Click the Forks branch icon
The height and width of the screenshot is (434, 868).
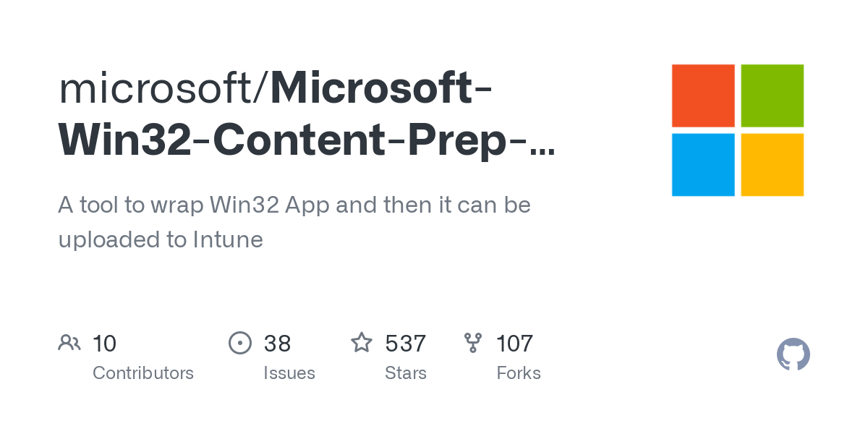[473, 343]
